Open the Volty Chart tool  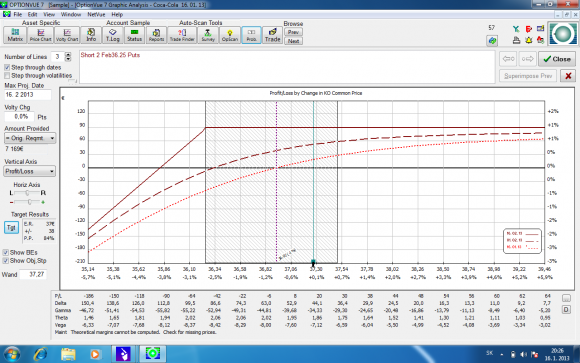pos(67,35)
